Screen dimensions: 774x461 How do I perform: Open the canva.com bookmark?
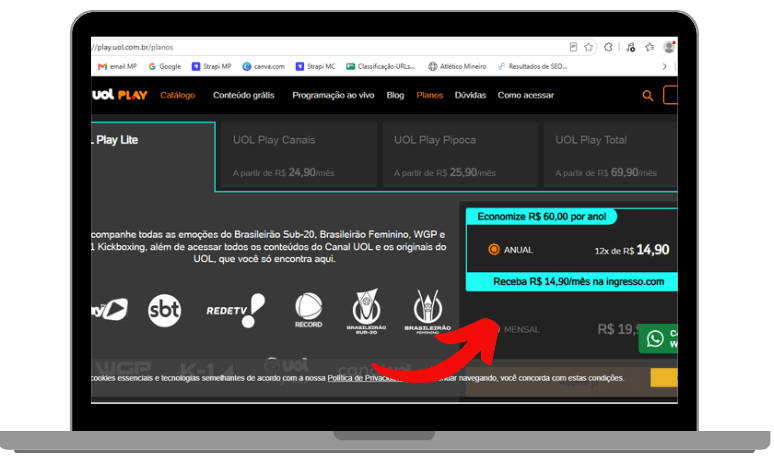pyautogui.click(x=264, y=66)
